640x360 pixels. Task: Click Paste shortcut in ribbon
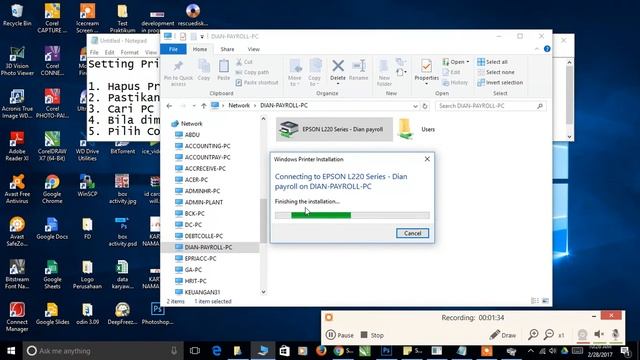pyautogui.click(x=257, y=82)
